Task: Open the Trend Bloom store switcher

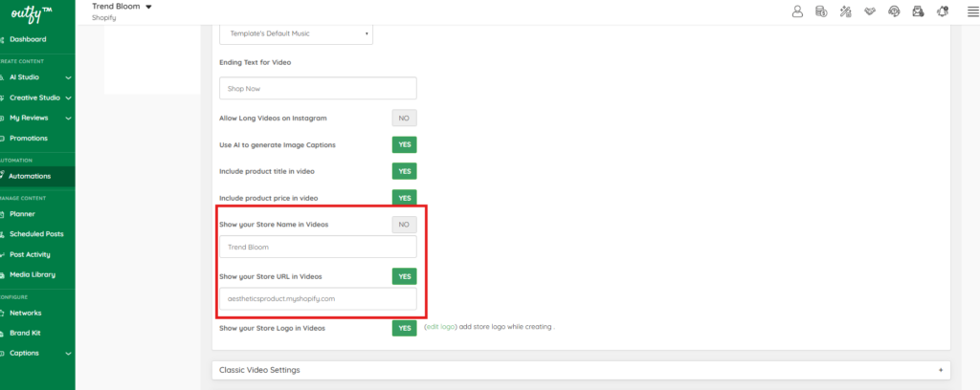Action: 122,7
